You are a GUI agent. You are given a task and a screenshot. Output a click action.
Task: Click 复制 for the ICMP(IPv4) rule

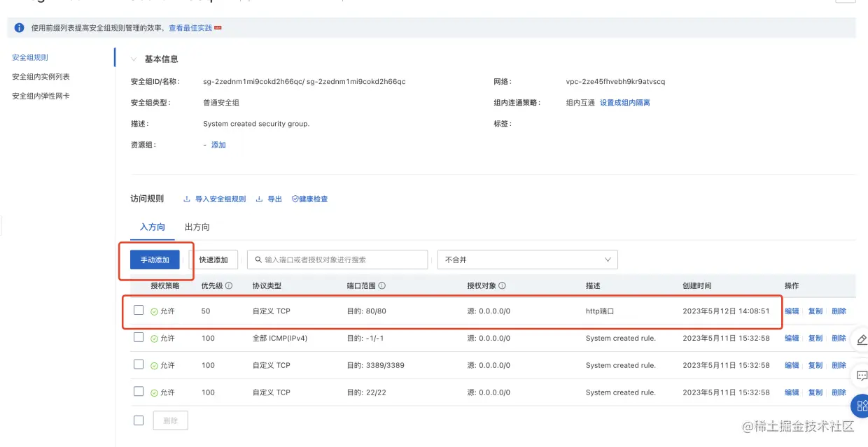click(815, 339)
